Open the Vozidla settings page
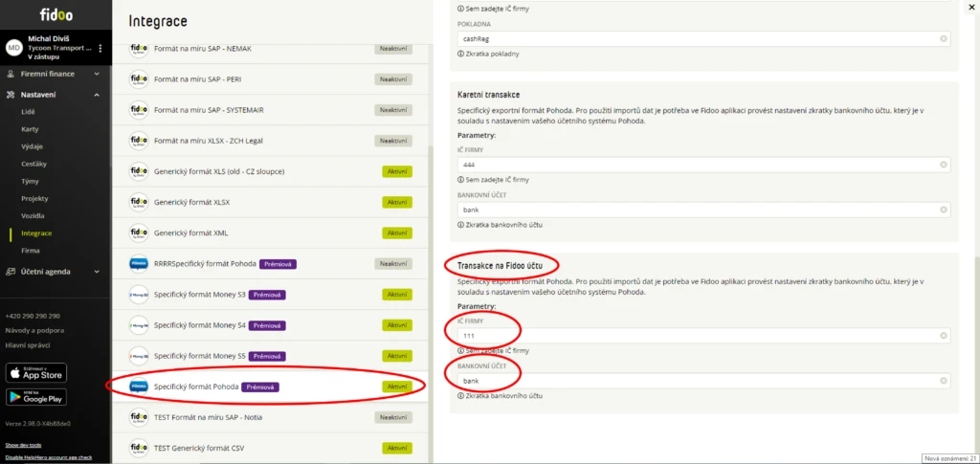Image resolution: width=980 pixels, height=464 pixels. pos(33,215)
